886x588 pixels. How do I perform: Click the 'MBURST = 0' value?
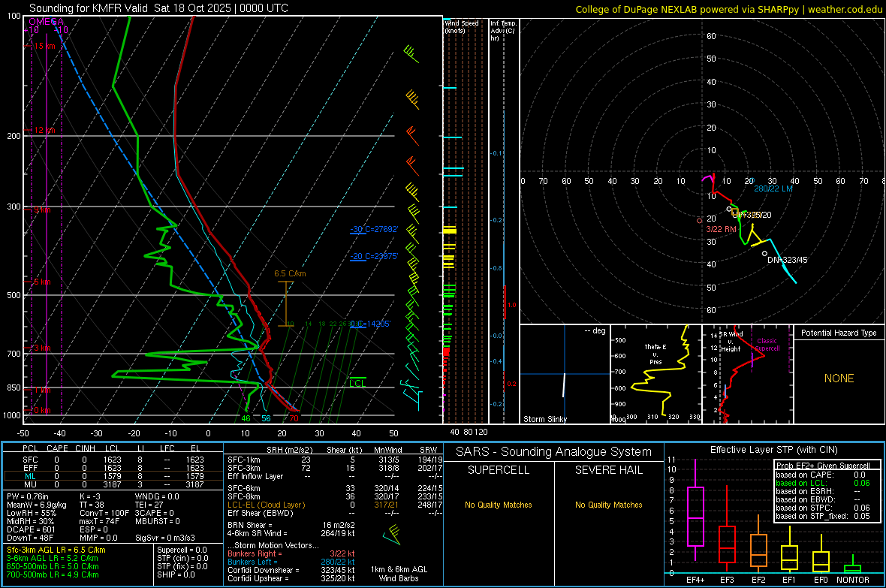158,521
